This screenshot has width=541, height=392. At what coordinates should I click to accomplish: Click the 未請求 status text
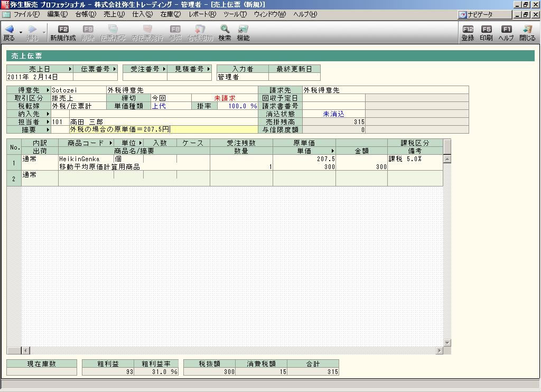pos(225,98)
